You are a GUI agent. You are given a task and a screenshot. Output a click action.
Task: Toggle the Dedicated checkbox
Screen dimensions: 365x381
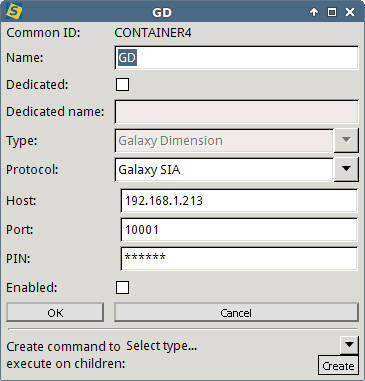point(122,84)
